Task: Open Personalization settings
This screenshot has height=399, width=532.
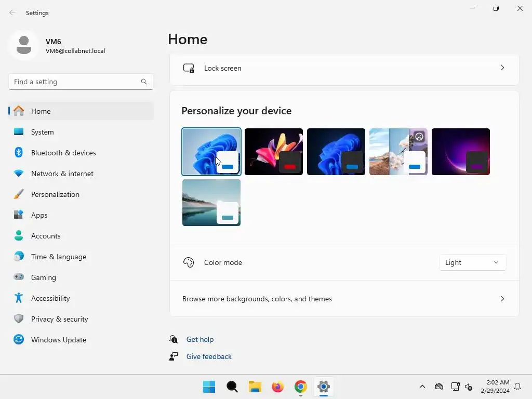Action: click(x=81, y=194)
